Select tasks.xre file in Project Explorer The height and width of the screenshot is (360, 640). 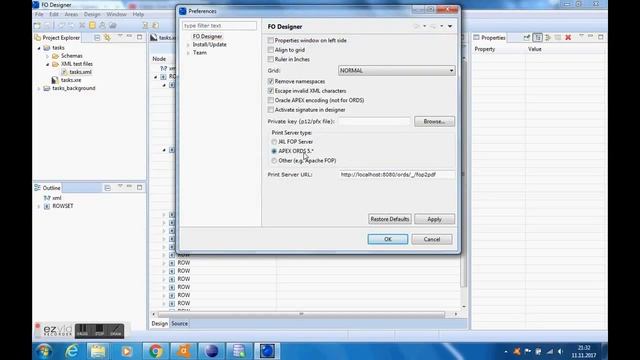pos(71,80)
